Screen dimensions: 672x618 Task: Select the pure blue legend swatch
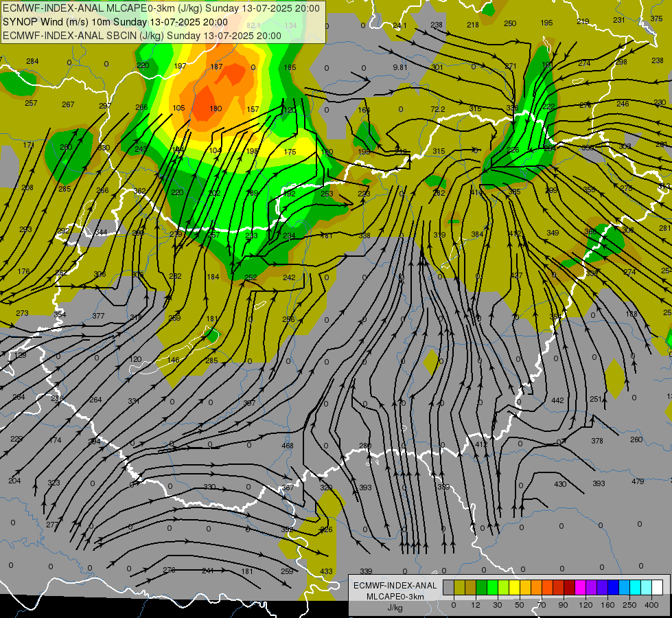(x=613, y=587)
